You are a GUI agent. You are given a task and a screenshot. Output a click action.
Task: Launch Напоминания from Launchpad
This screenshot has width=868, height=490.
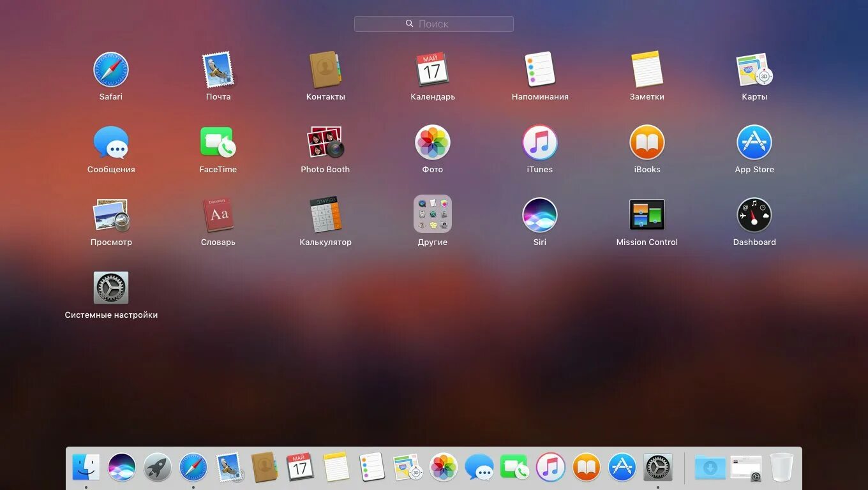[540, 70]
